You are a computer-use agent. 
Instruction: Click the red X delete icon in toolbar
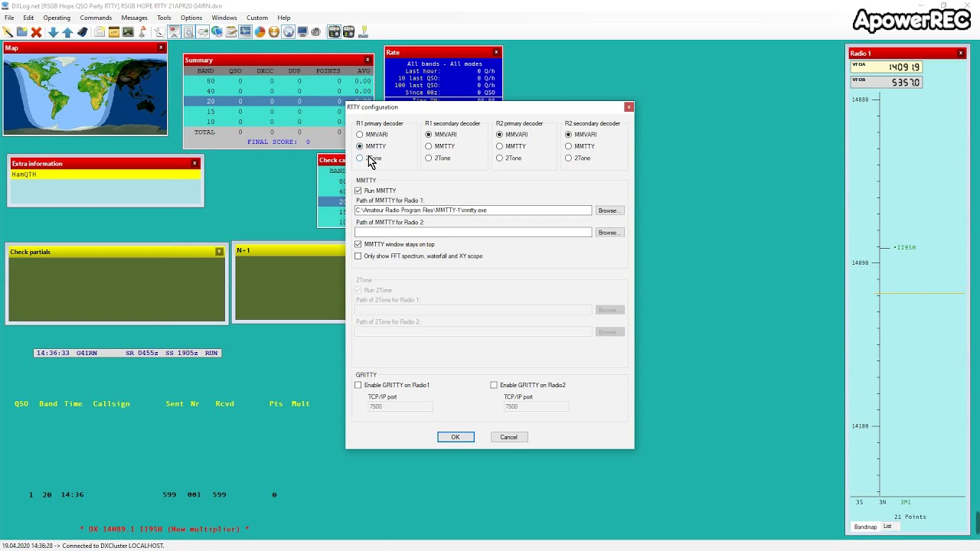coord(36,32)
